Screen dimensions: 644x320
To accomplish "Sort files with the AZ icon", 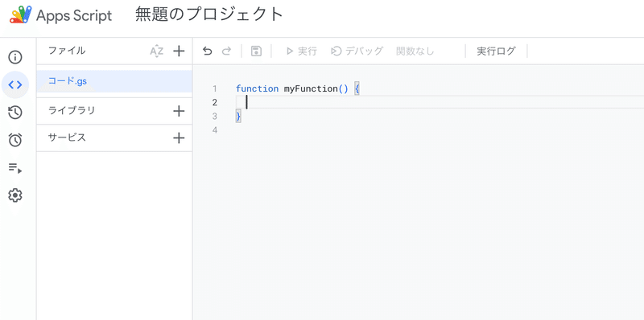I will 156,51.
